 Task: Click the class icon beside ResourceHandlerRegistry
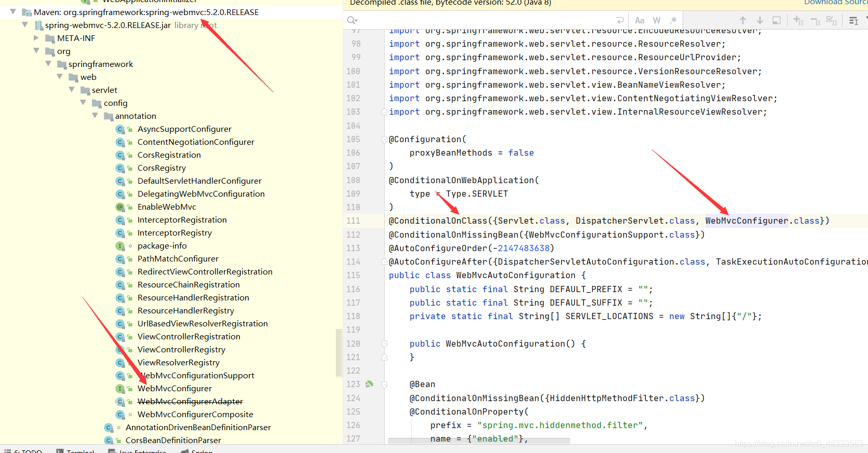coord(120,311)
